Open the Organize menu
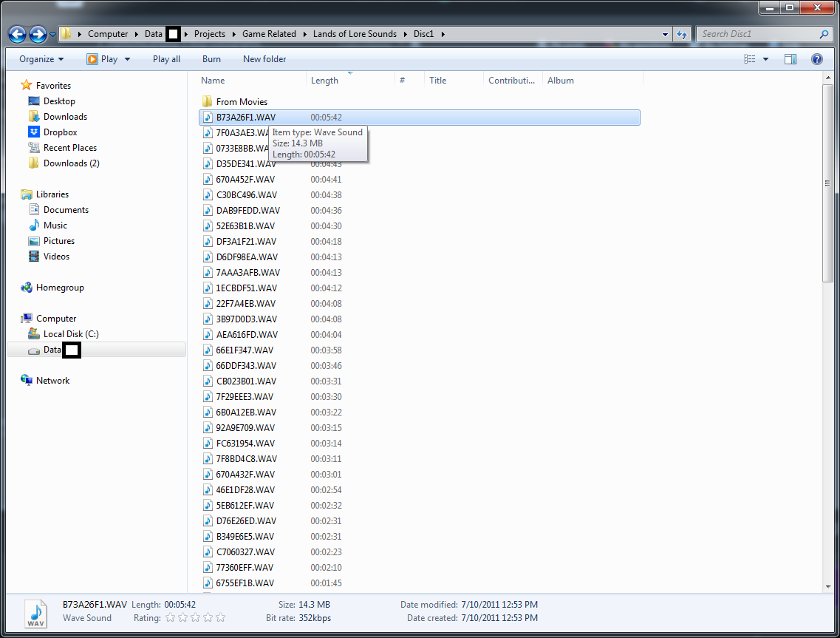The height and width of the screenshot is (638, 840). [x=41, y=59]
